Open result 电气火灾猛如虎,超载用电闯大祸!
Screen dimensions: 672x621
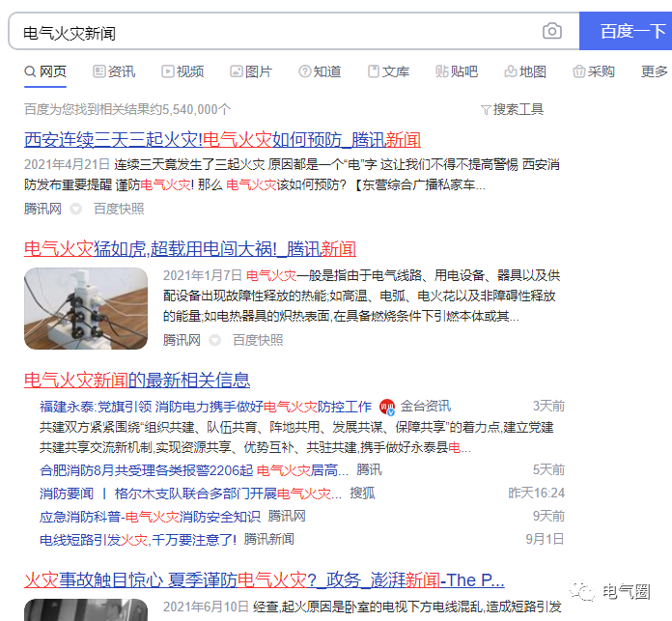(x=190, y=248)
